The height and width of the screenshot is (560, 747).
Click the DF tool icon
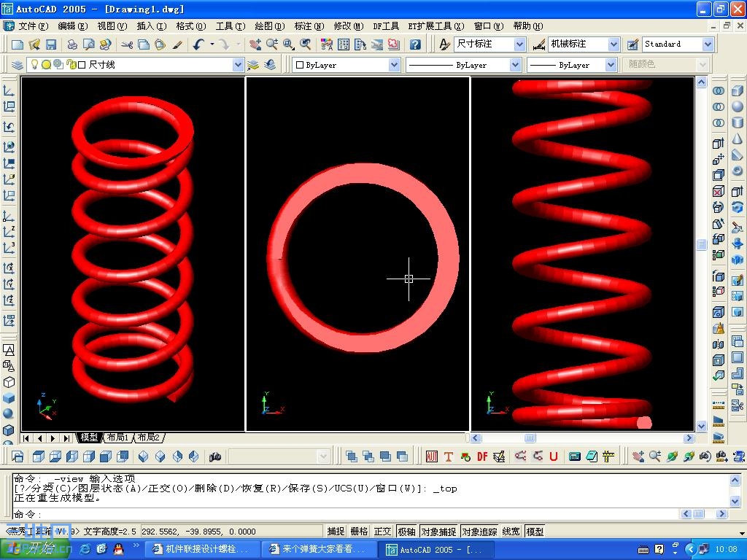[482, 456]
